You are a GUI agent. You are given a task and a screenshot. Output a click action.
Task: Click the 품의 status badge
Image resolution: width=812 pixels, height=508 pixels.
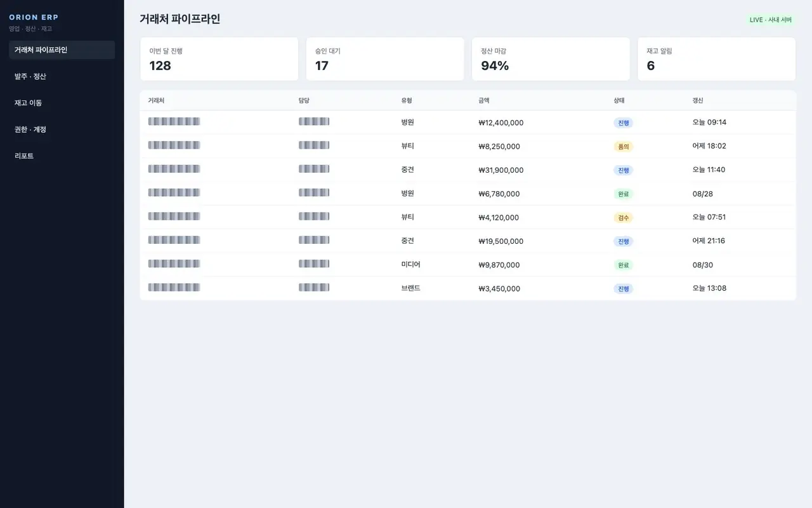coord(624,147)
